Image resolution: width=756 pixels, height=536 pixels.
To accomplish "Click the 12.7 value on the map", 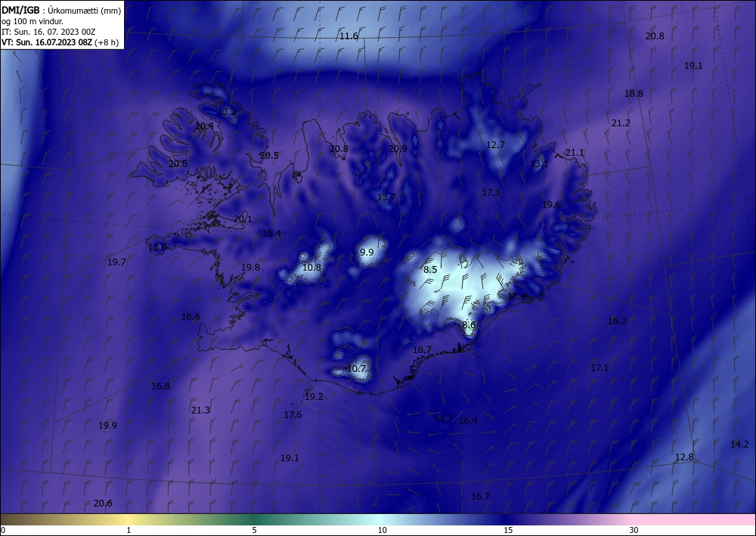I will click(x=495, y=144).
